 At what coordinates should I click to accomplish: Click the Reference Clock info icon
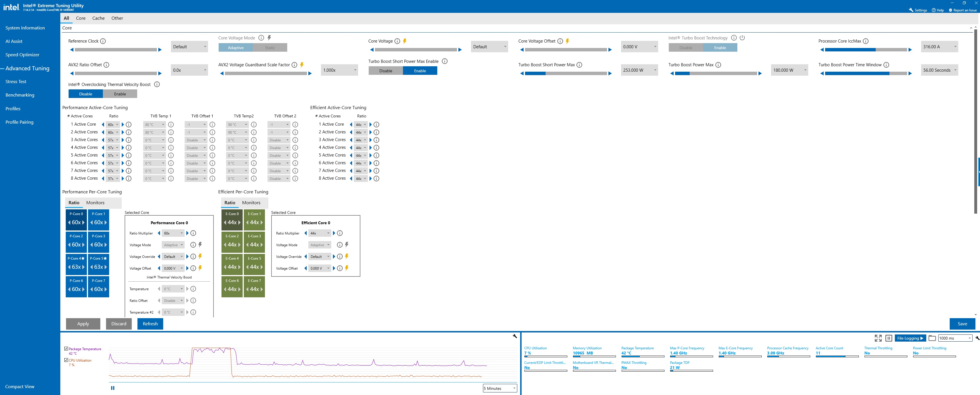[x=103, y=41]
